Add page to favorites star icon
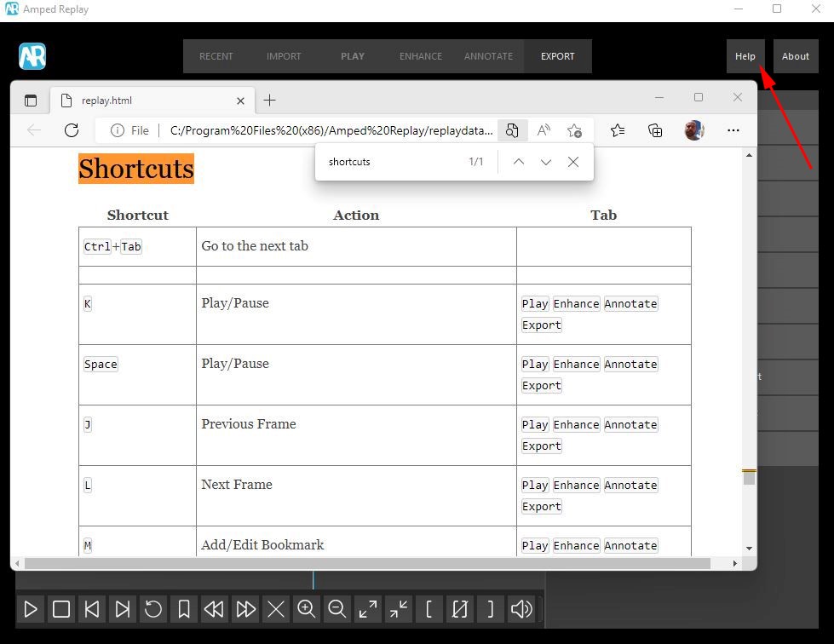 tap(574, 130)
